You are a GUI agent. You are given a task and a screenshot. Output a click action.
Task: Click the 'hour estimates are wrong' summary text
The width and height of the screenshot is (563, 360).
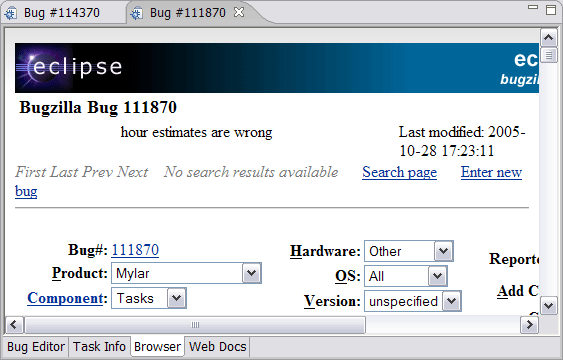(196, 132)
